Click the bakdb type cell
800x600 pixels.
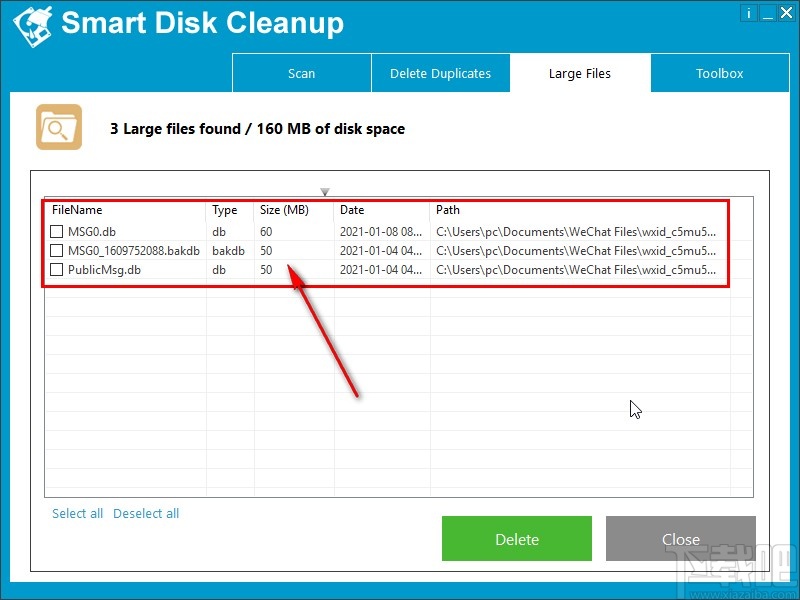229,251
